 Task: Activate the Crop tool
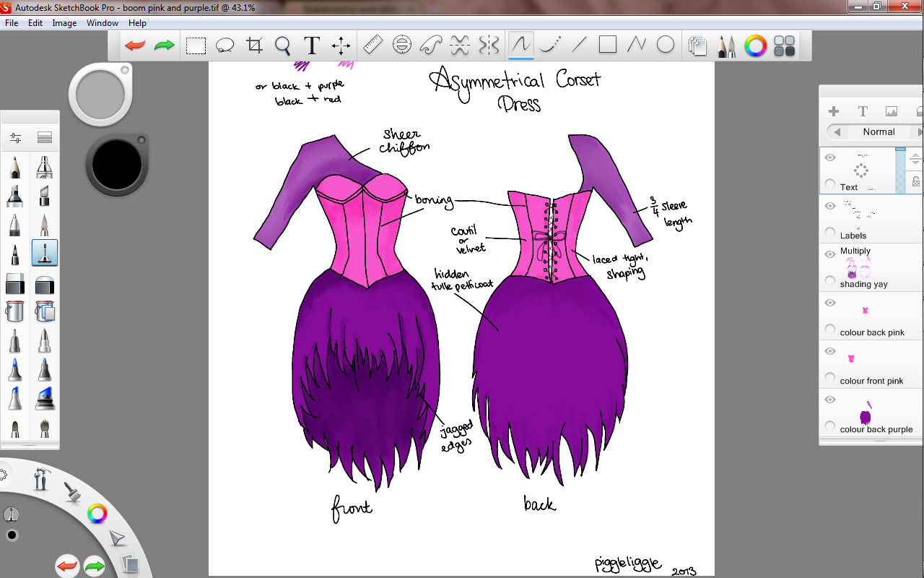click(254, 46)
